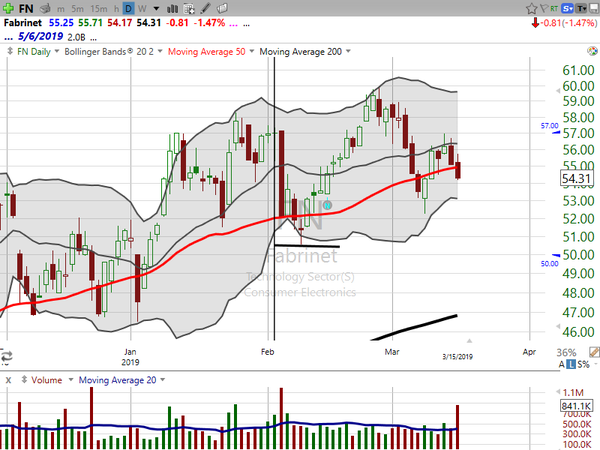Click the 57.00 blue price marker

549,126
